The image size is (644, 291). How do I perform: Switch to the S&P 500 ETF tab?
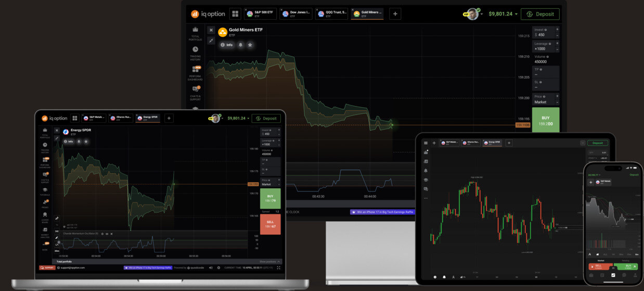click(x=260, y=14)
